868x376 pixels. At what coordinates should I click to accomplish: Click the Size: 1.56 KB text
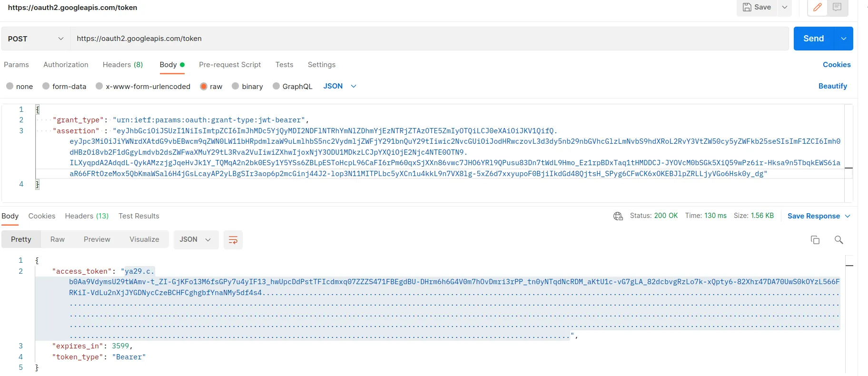pos(754,216)
